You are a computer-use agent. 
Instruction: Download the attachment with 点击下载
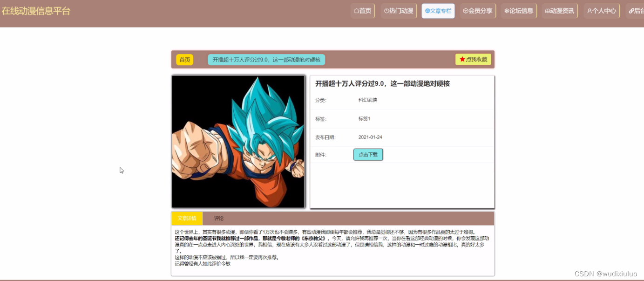(x=368, y=155)
